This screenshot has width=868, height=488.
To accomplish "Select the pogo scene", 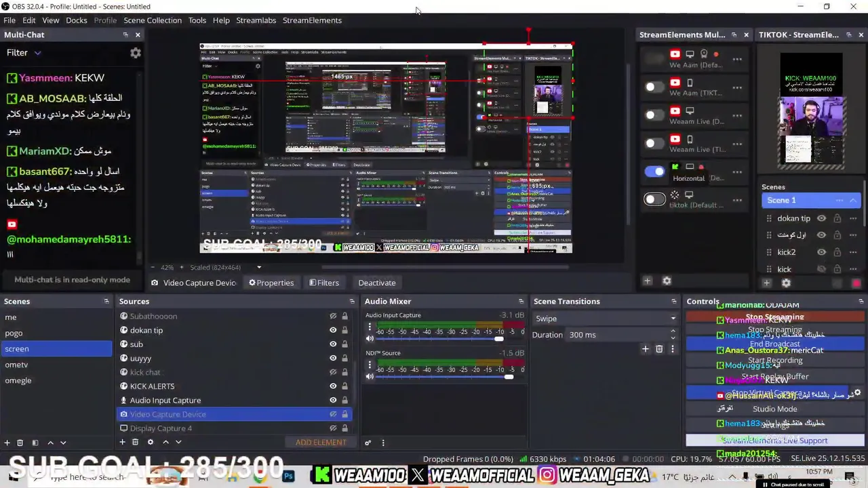I will click(56, 333).
